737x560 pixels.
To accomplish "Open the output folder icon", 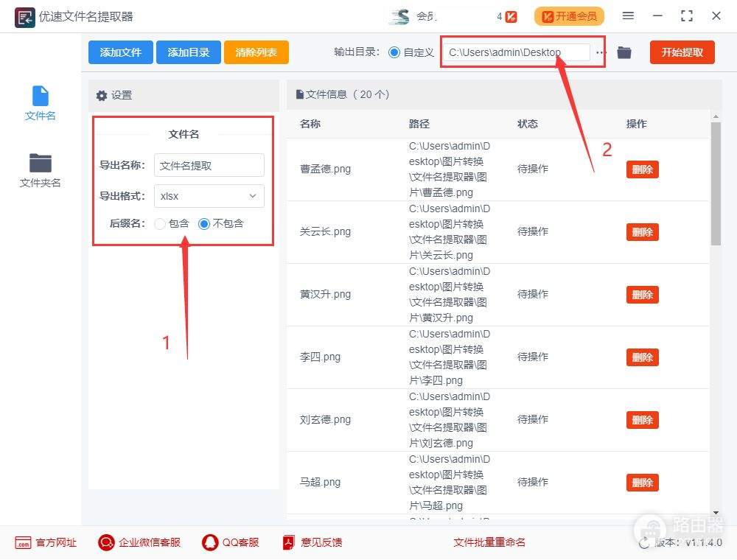I will [624, 52].
